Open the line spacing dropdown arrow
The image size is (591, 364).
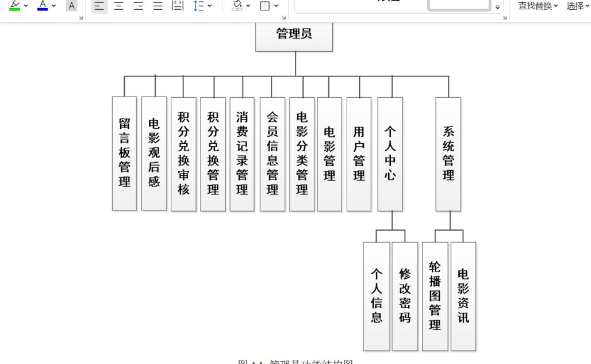[210, 6]
